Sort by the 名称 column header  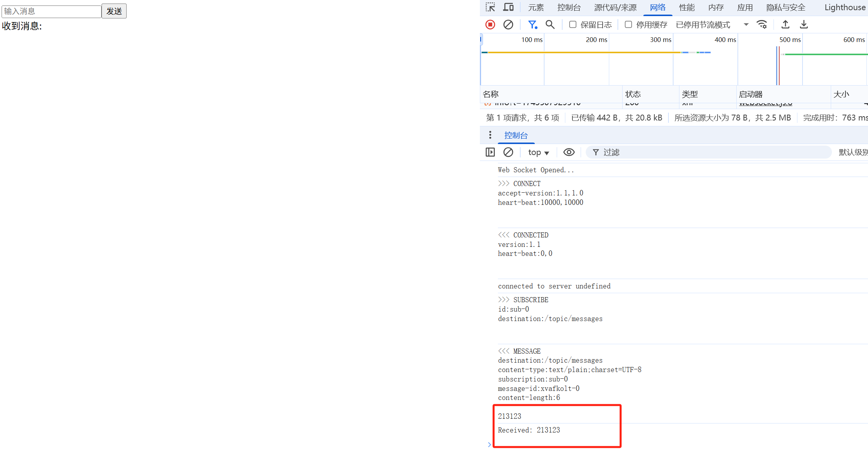[x=551, y=94]
